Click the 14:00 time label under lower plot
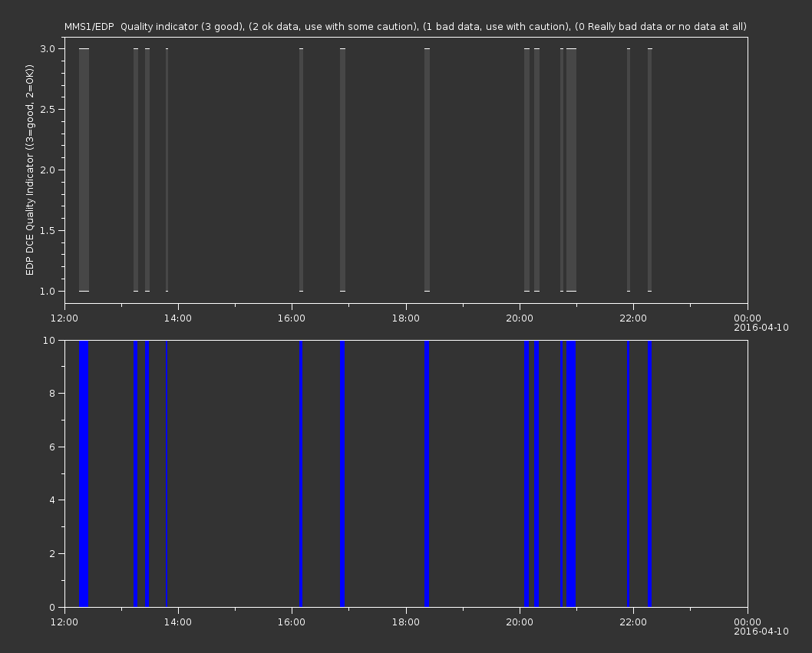Screen dimensions: 812x653 coord(178,622)
